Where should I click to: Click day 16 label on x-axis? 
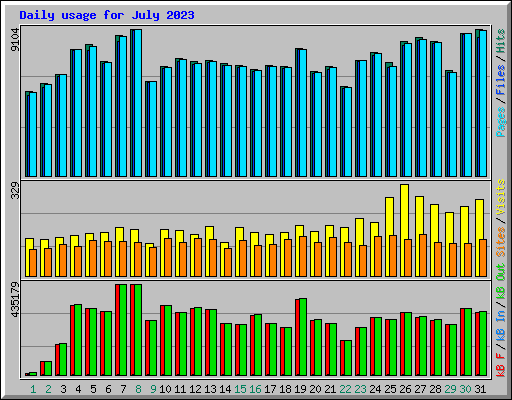255,389
